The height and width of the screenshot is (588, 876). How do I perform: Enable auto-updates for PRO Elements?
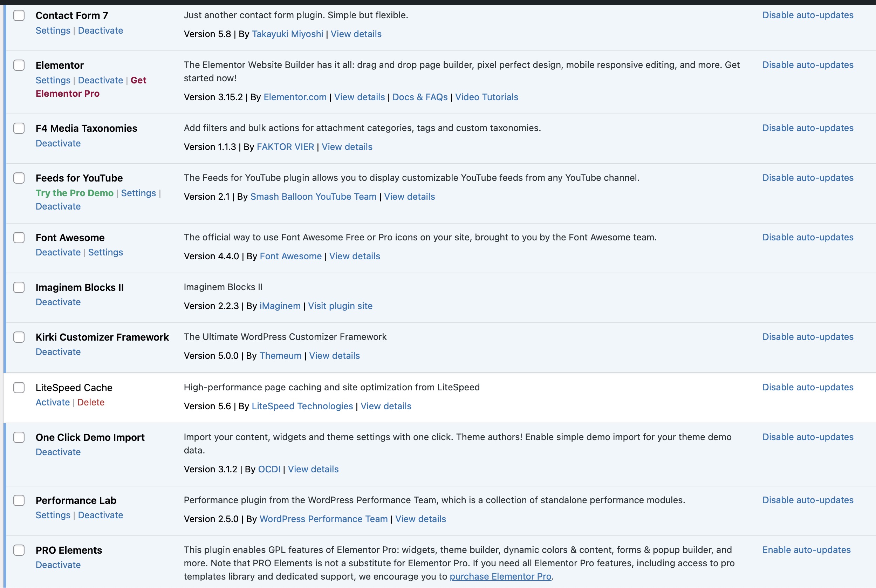click(x=806, y=550)
